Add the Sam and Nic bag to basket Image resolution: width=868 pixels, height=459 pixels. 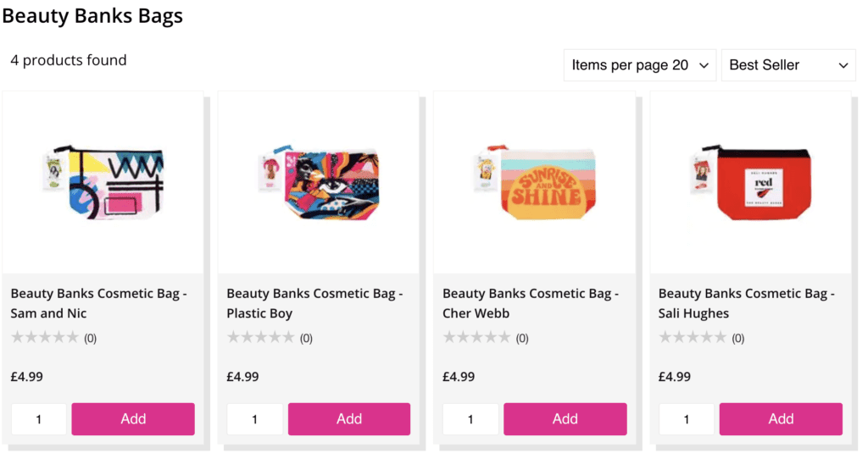click(133, 419)
